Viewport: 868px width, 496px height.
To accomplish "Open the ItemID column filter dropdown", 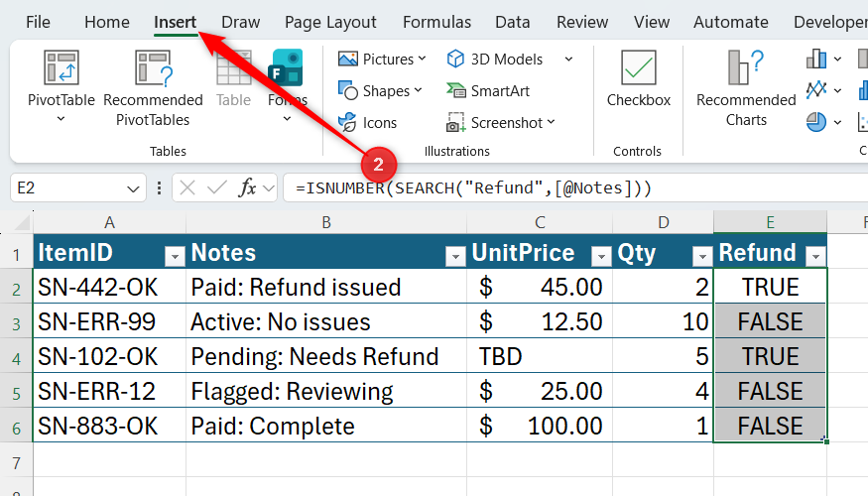I will point(175,256).
